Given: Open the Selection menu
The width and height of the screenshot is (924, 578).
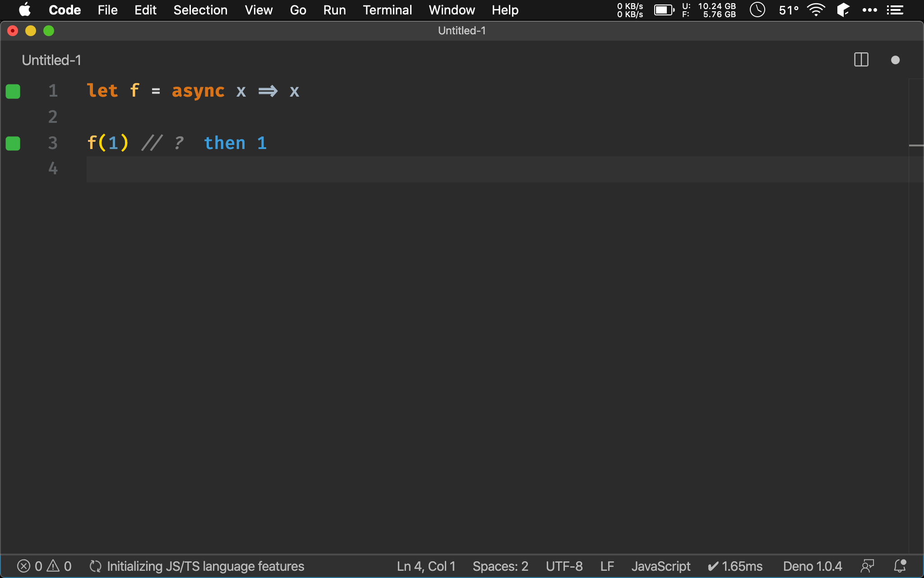Looking at the screenshot, I should [200, 10].
